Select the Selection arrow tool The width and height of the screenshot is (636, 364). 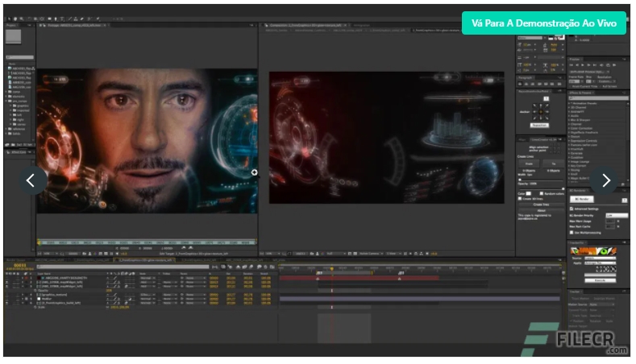10,19
